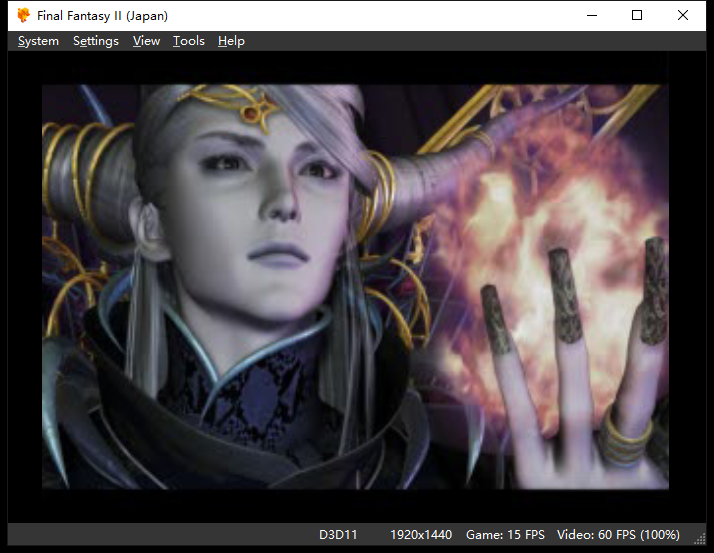Image resolution: width=714 pixels, height=553 pixels.
Task: Click the D3D11 renderer status text
Action: (x=338, y=534)
